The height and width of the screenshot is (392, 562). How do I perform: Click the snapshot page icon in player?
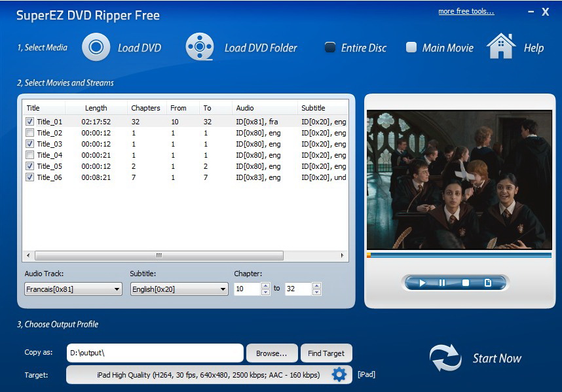point(488,283)
